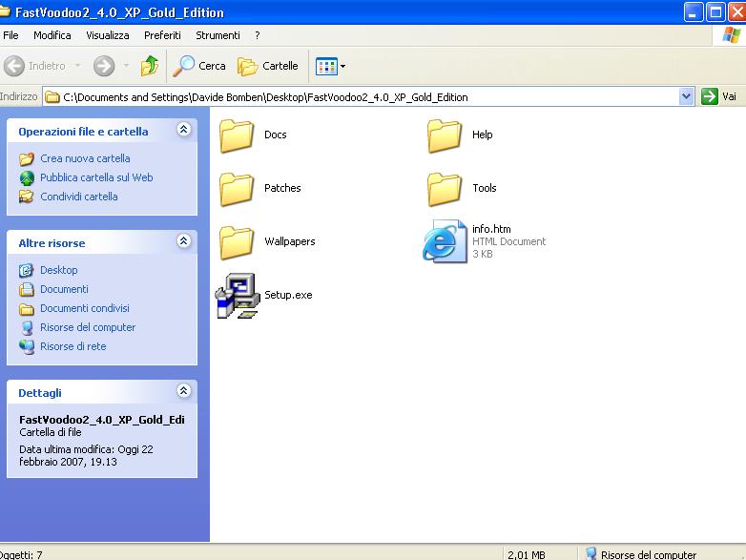
Task: Click the Patches folder name
Action: (282, 188)
